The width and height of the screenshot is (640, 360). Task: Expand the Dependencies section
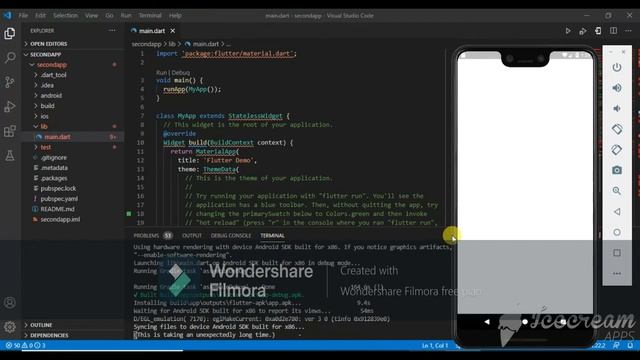coord(49,335)
